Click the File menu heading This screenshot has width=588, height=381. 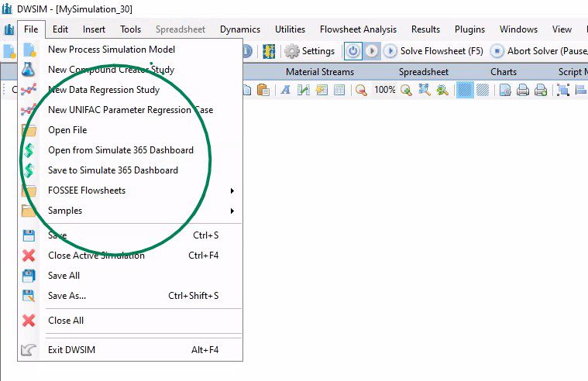[31, 29]
